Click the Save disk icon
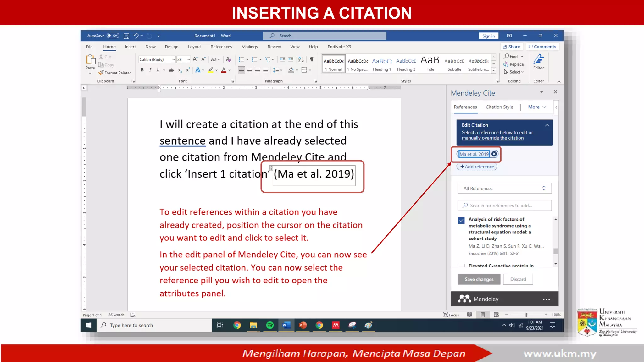 coord(126,36)
